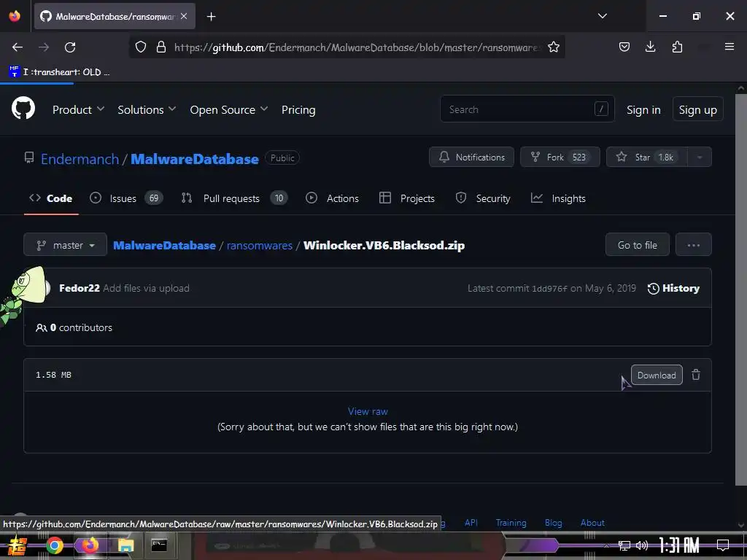
Task: Click Sign in
Action: pos(643,109)
